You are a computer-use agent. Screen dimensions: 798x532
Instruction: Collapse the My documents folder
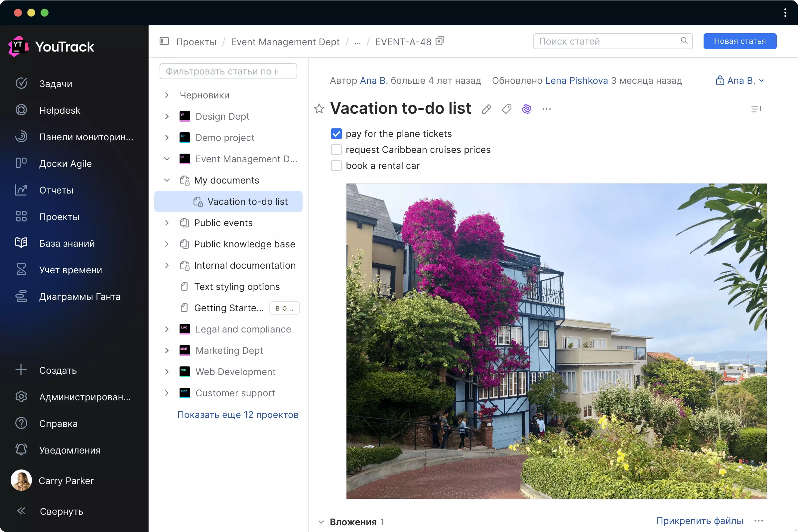click(167, 180)
